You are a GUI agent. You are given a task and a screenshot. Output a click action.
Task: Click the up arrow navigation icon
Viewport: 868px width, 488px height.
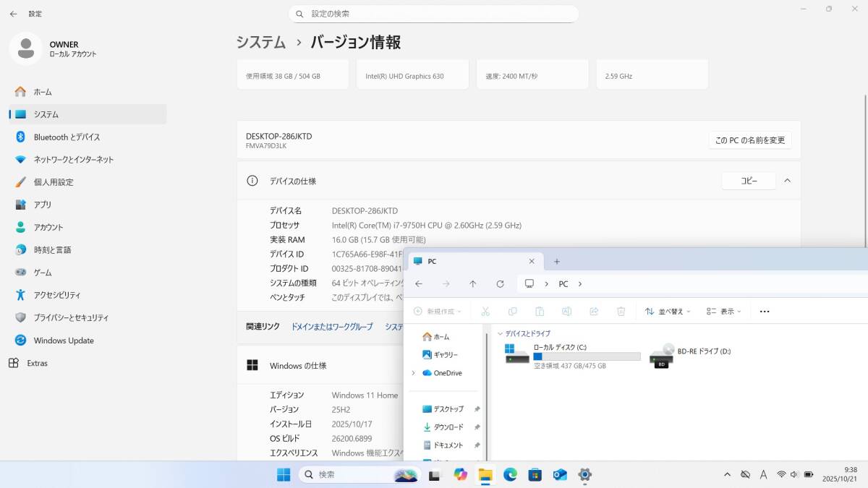pyautogui.click(x=473, y=284)
